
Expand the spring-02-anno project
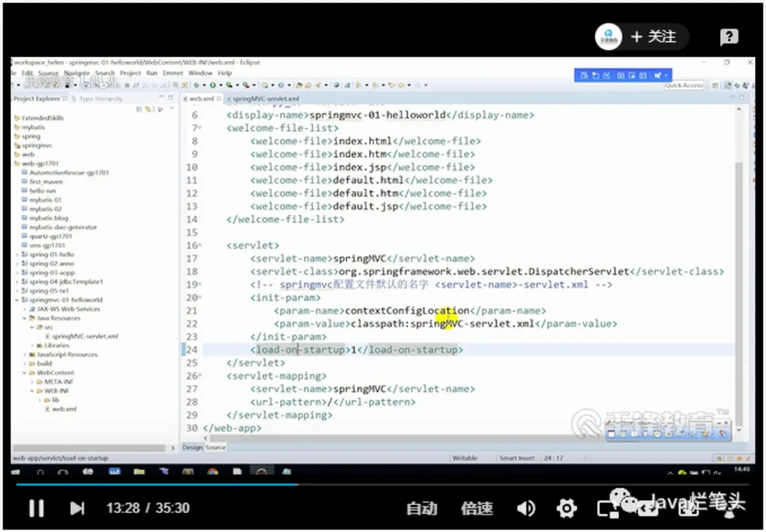click(17, 263)
